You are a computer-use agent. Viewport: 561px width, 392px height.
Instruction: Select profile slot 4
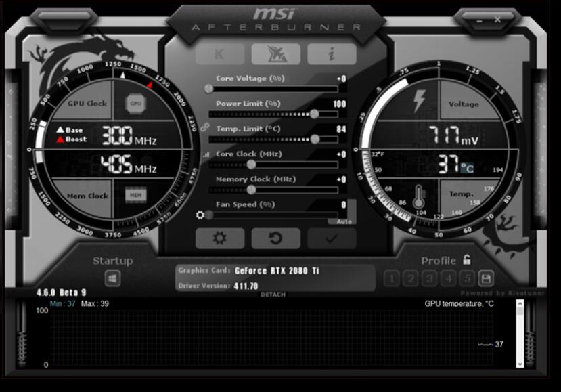448,278
